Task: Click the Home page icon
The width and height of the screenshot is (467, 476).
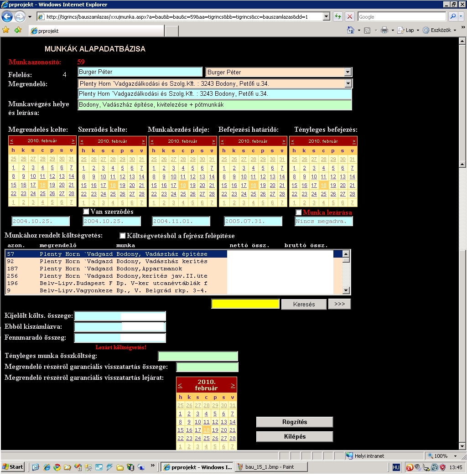Action: (x=351, y=30)
